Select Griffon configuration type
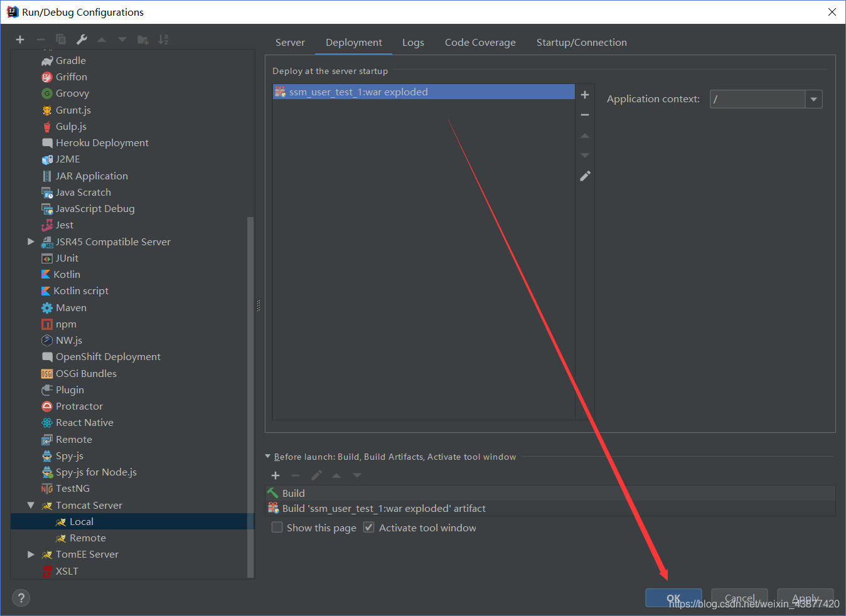This screenshot has height=616, width=846. pyautogui.click(x=71, y=77)
